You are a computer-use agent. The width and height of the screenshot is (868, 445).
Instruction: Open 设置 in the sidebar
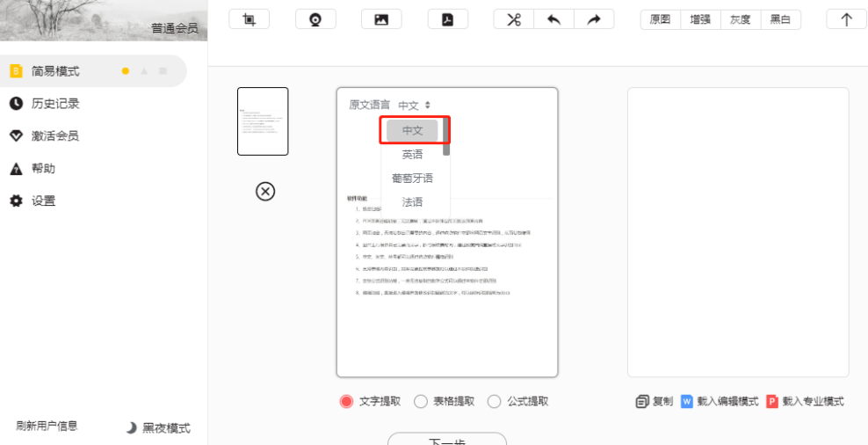click(43, 201)
